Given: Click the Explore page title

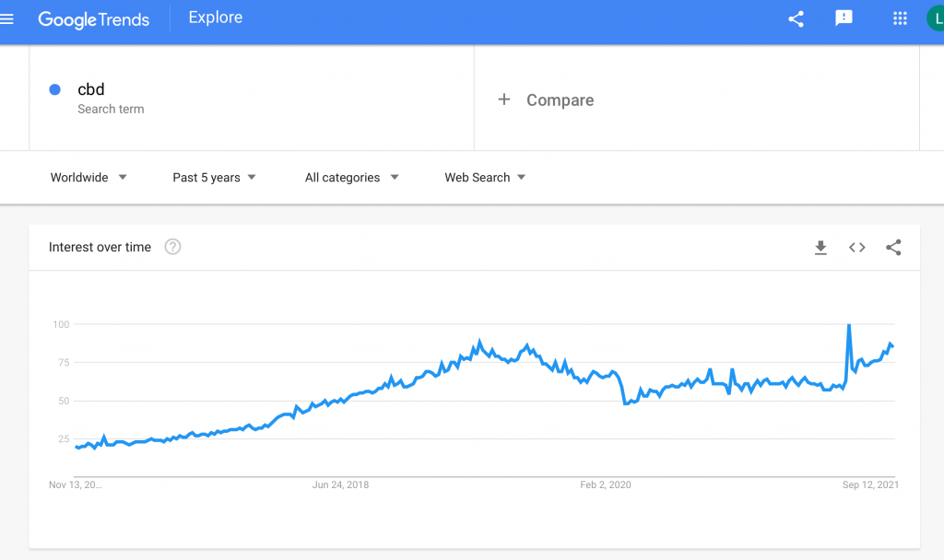Looking at the screenshot, I should click(214, 17).
